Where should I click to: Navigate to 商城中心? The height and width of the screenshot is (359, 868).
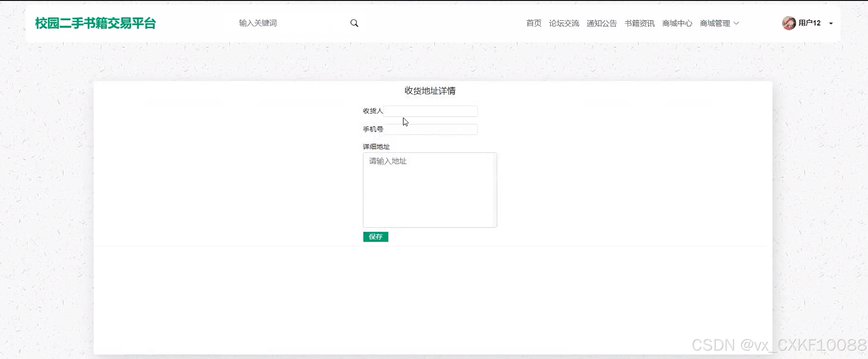click(x=677, y=23)
